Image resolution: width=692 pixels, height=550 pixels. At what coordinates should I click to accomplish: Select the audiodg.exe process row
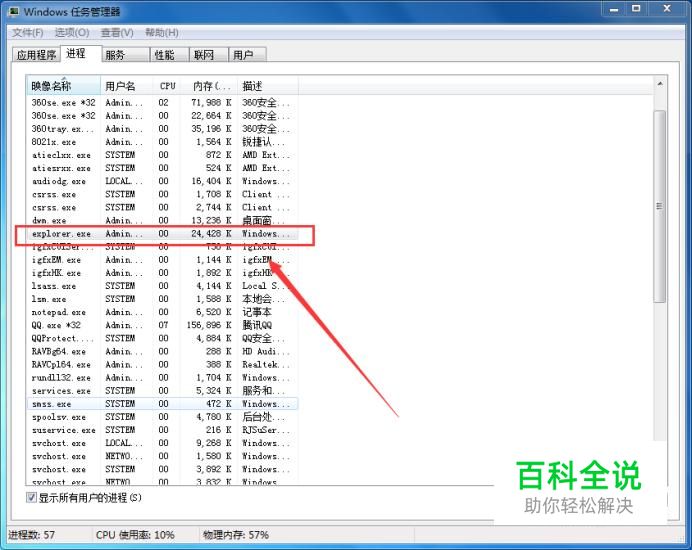(x=162, y=181)
